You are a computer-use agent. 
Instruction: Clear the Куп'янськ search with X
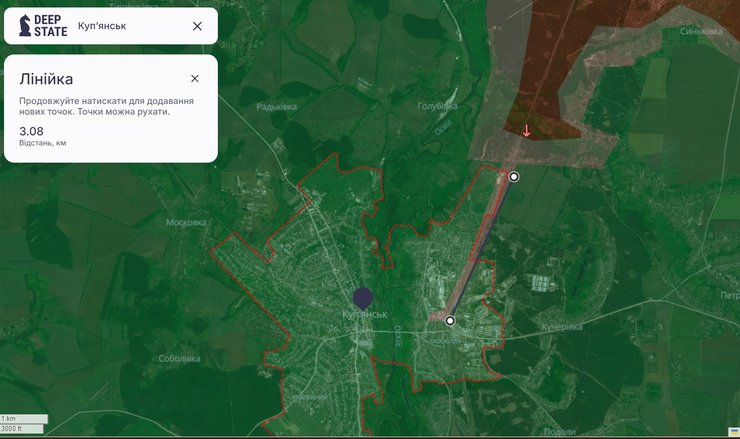point(197,26)
